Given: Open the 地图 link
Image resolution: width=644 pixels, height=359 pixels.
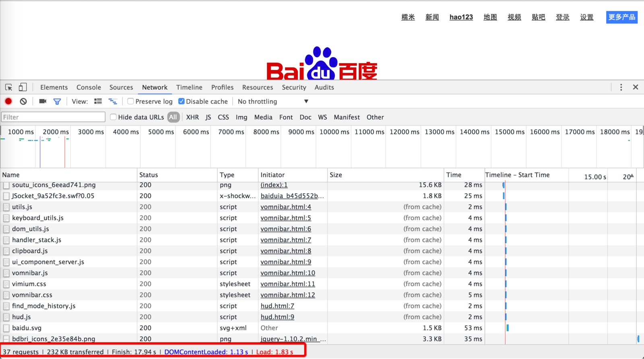Looking at the screenshot, I should point(490,17).
